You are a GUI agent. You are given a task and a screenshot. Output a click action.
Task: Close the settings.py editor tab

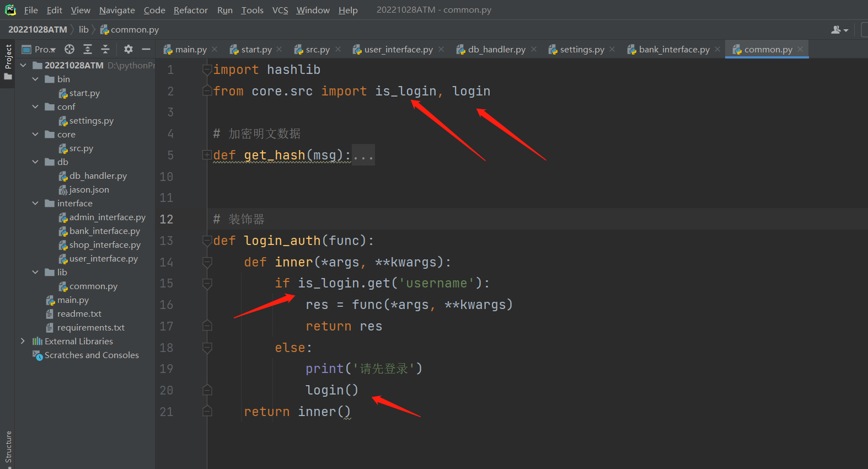pos(612,49)
